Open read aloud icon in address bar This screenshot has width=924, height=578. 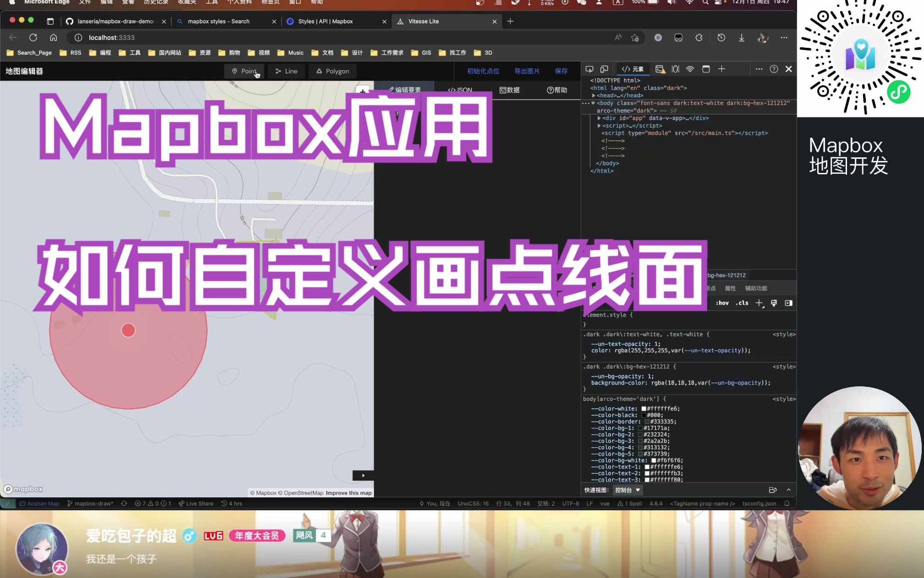618,38
